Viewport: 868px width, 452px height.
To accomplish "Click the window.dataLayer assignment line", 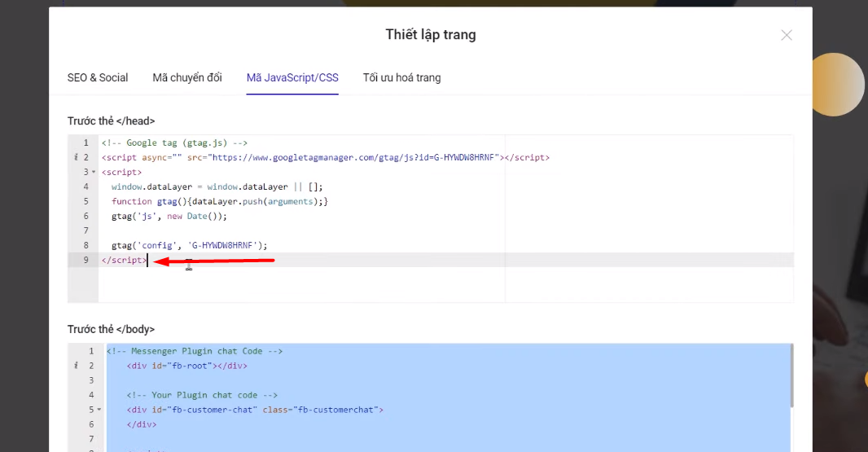I will 217,187.
